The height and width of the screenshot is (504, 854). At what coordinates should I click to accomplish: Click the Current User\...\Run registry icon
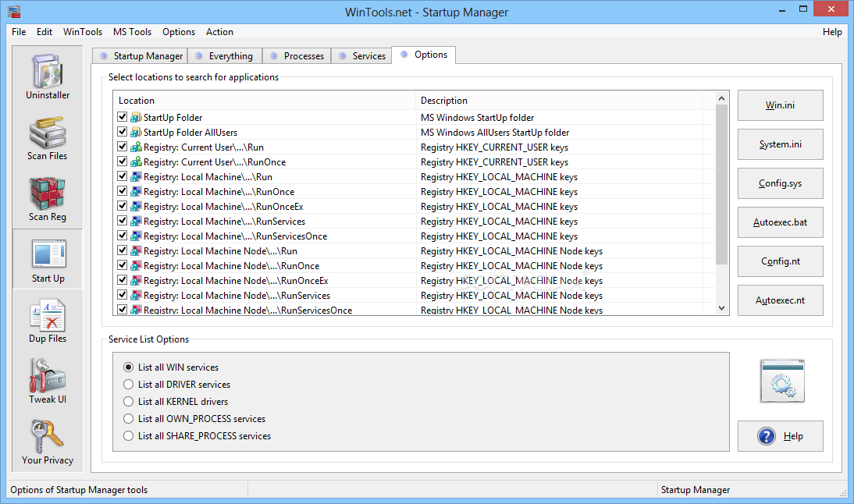(x=136, y=147)
